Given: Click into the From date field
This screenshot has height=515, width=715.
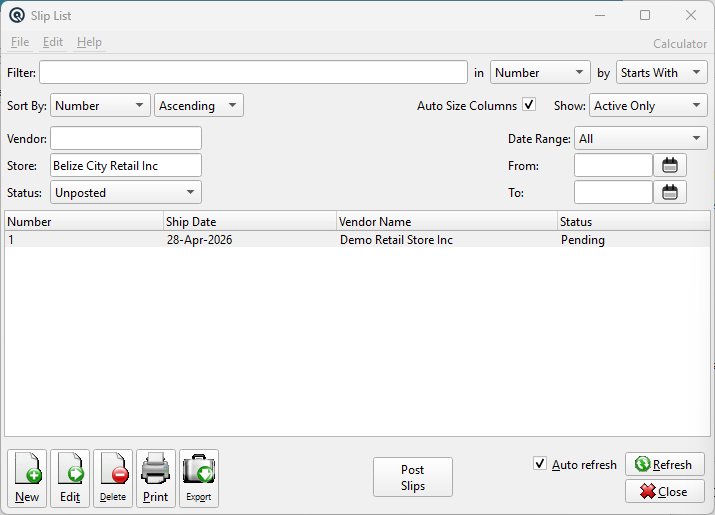Looking at the screenshot, I should point(613,166).
